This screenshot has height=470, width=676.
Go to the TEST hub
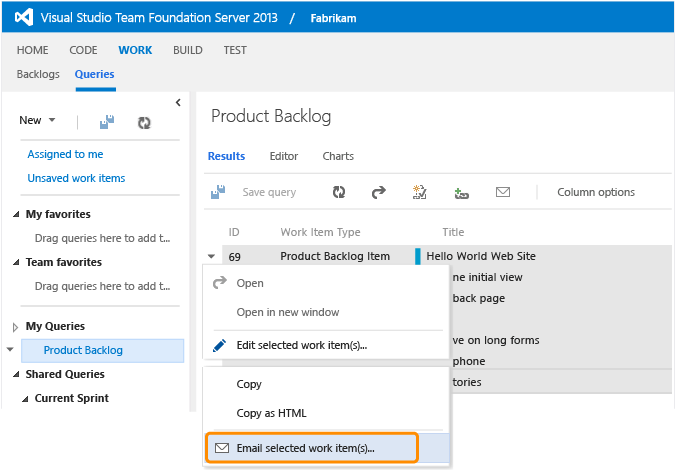pyautogui.click(x=235, y=50)
